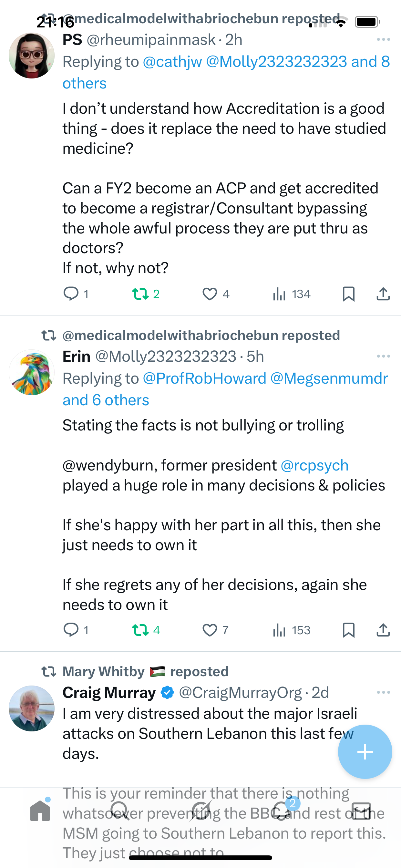Open more options on Craig Murray's tweet
The image size is (401, 868).
pos(383,692)
